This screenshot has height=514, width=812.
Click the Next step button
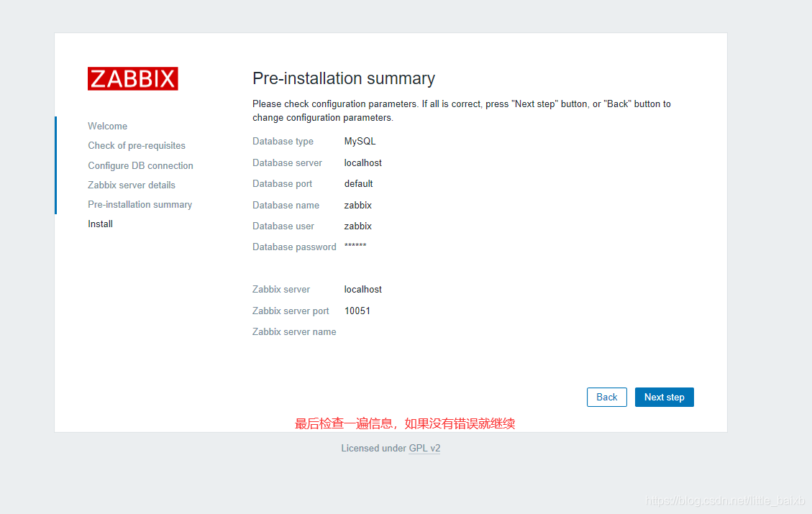[x=664, y=397]
